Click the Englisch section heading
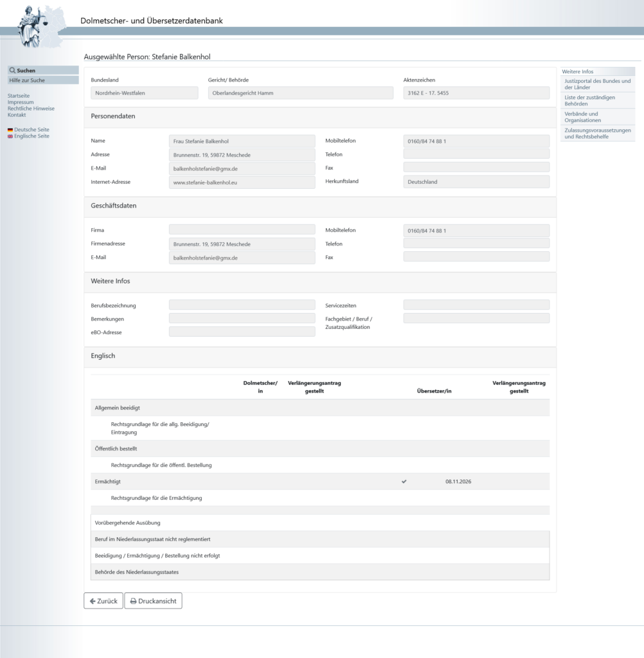 tap(103, 355)
